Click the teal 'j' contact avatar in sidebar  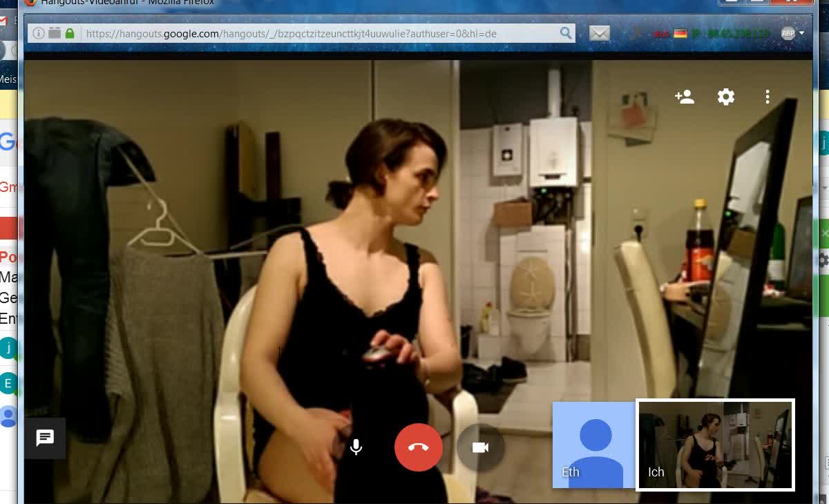8,348
